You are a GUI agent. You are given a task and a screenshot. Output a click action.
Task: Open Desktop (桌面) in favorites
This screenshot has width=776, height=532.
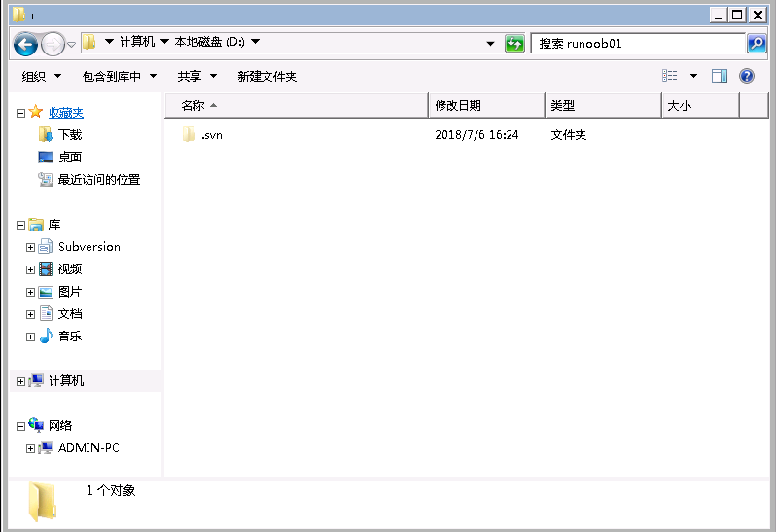(70, 158)
